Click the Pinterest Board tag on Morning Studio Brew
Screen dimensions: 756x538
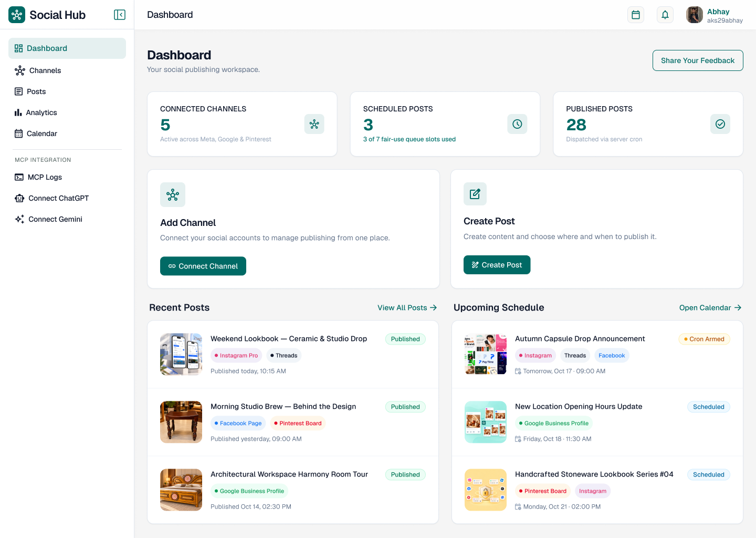(298, 423)
